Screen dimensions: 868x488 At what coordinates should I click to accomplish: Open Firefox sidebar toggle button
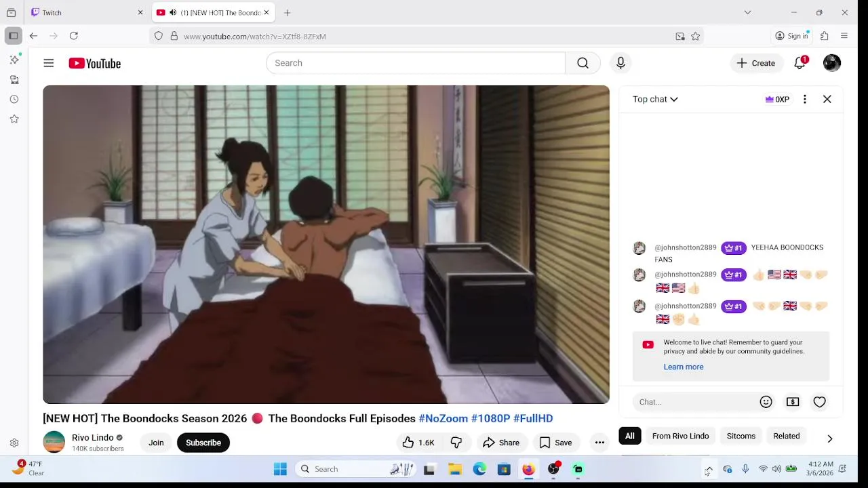click(14, 36)
